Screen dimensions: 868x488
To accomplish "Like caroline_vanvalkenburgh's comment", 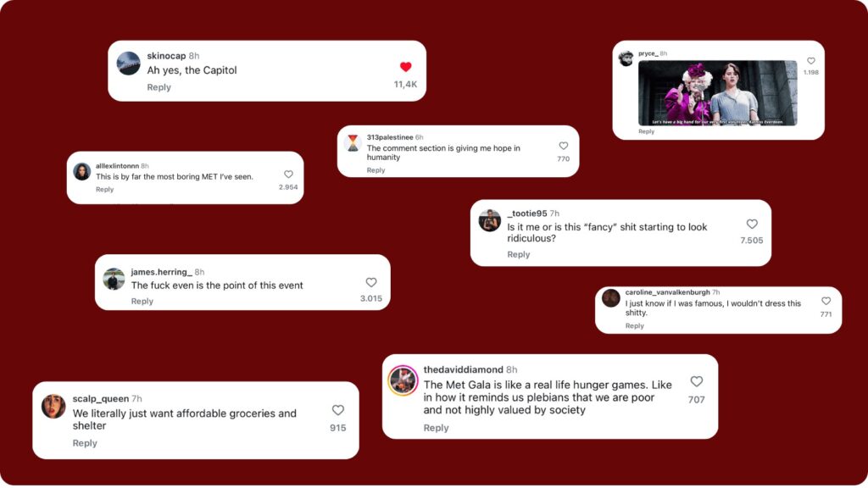I will coord(826,301).
